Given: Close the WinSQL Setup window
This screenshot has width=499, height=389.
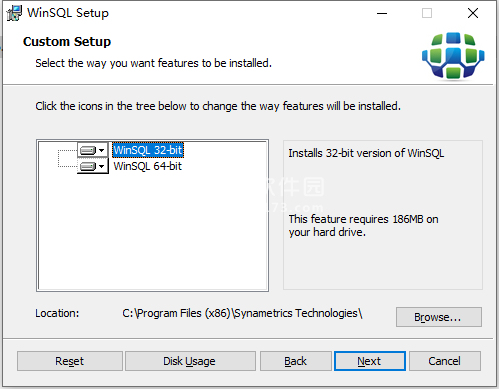Looking at the screenshot, I should (x=473, y=13).
